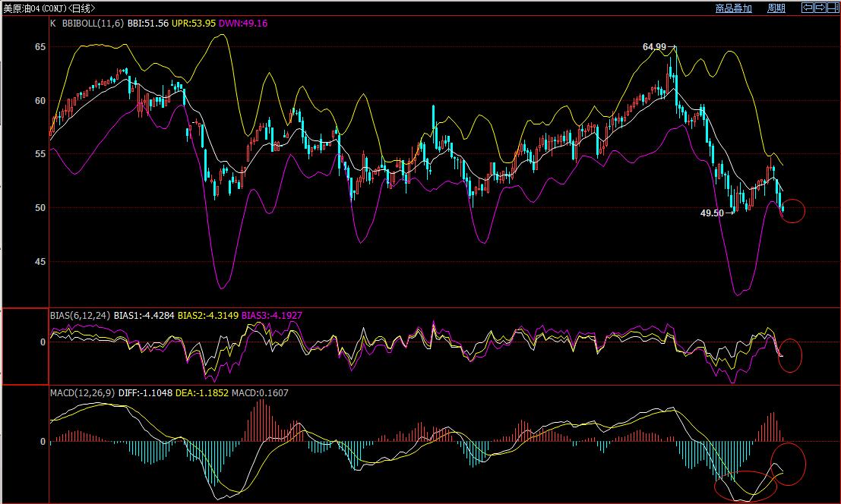Click the K candlestick label

point(53,24)
